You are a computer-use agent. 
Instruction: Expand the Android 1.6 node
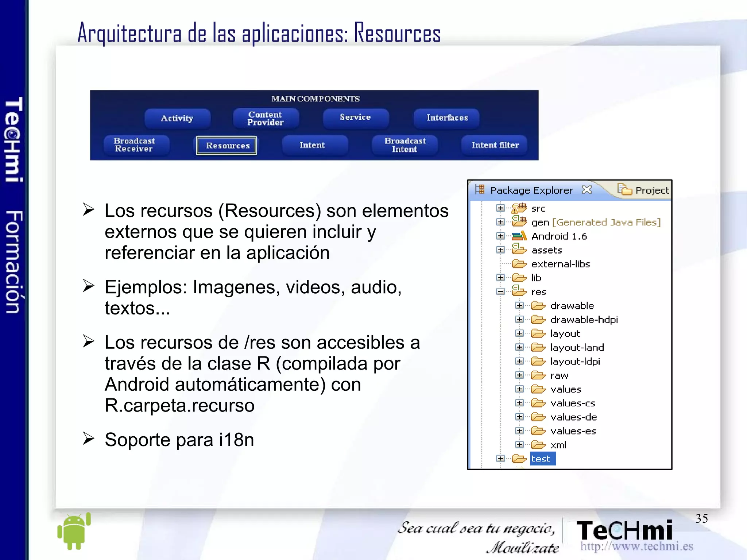pos(500,236)
